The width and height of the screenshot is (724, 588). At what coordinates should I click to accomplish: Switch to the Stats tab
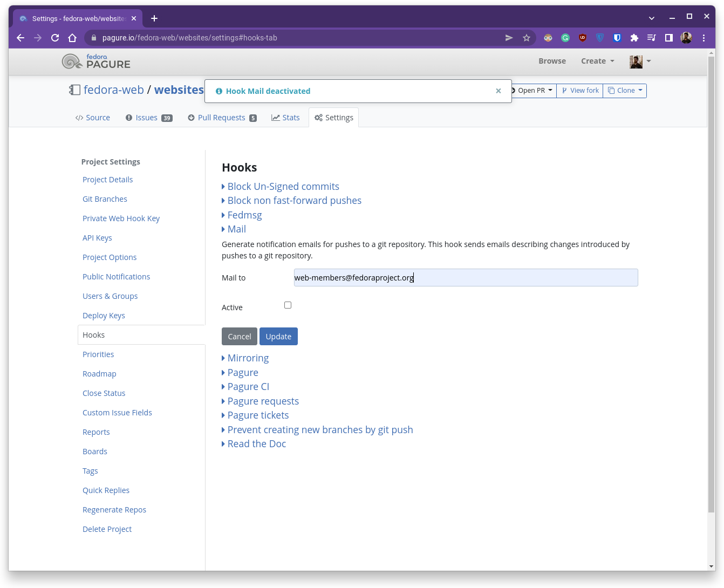[286, 118]
